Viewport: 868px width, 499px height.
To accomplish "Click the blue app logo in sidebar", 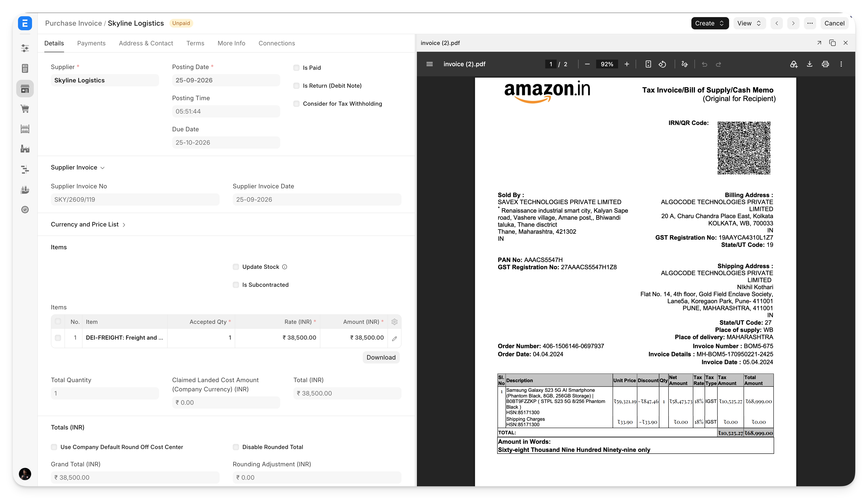I will 25,23.
